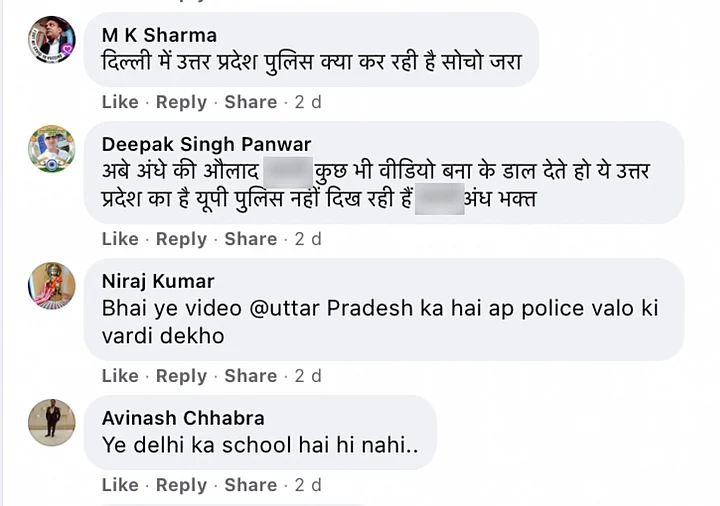Open Avinash Chhabra's profile picture
Image resolution: width=720 pixels, height=506 pixels.
coord(51,422)
